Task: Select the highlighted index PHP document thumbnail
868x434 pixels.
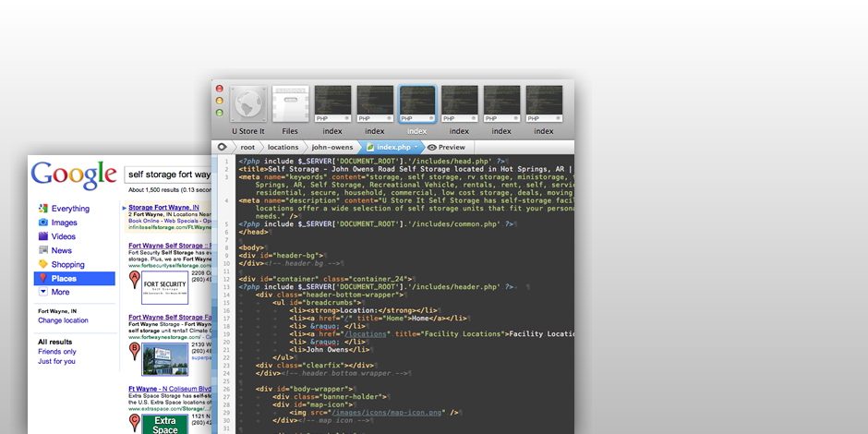Action: (x=416, y=104)
